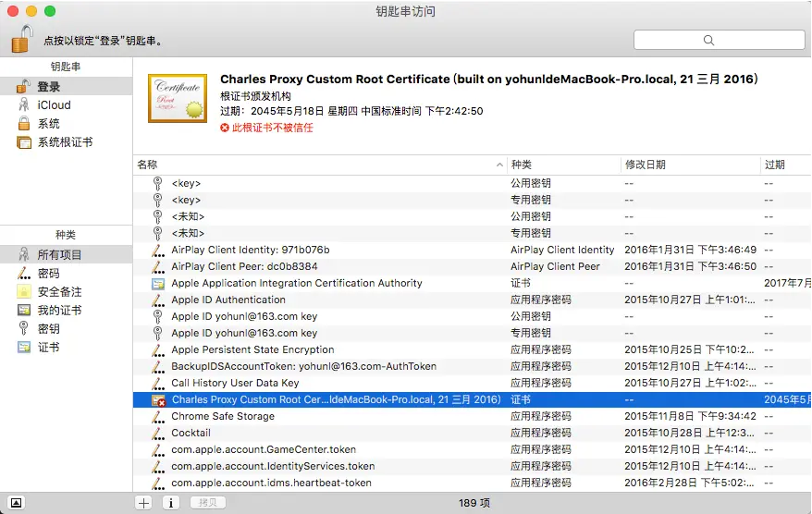812x514 pixels.
Task: Select the 登录 keychain
Action: pos(67,87)
